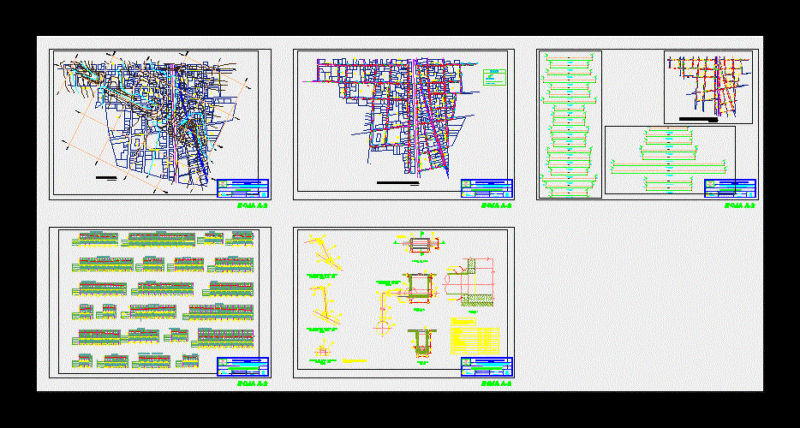Viewport: 800px width, 428px height.
Task: Click green sheet label under top-right sheet
Action: (740, 206)
